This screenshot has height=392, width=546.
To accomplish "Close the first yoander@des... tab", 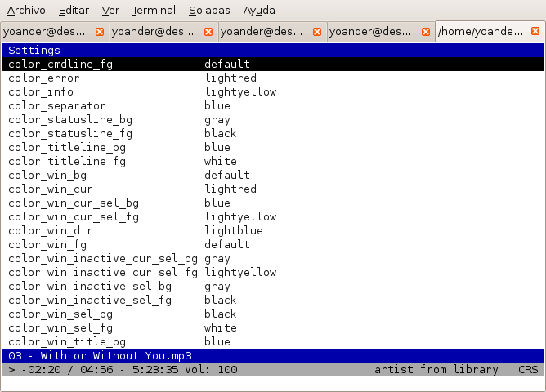I will (100, 32).
